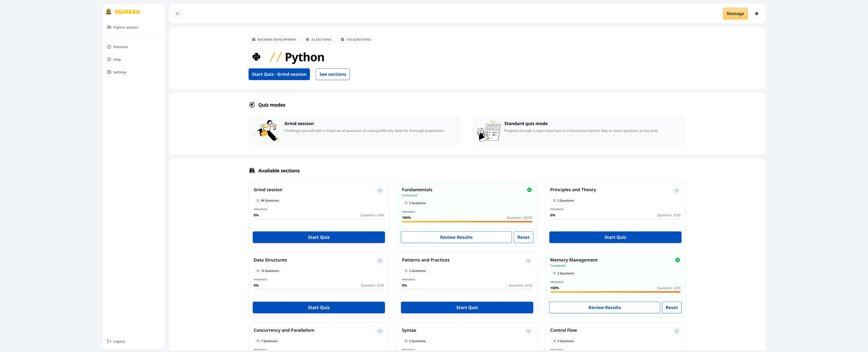Reset the Fundamentals section progress
This screenshot has width=868, height=352.
click(523, 237)
